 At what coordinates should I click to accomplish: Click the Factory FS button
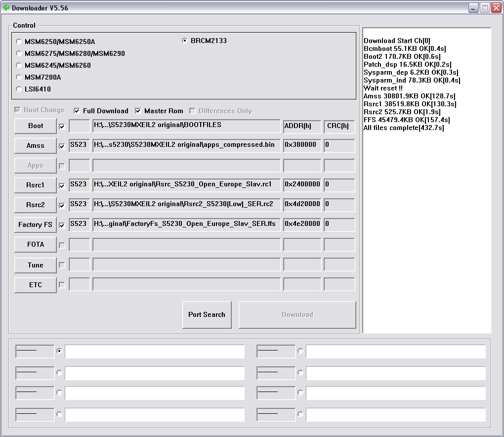(35, 225)
